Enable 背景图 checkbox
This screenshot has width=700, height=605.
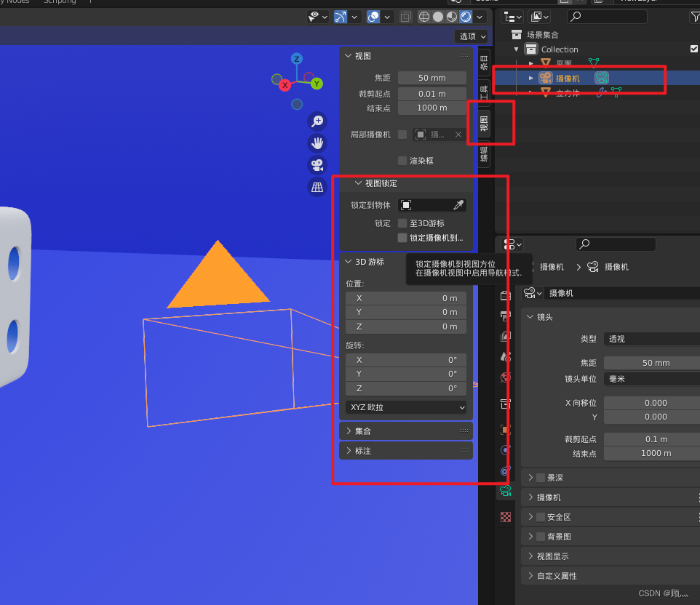[541, 537]
